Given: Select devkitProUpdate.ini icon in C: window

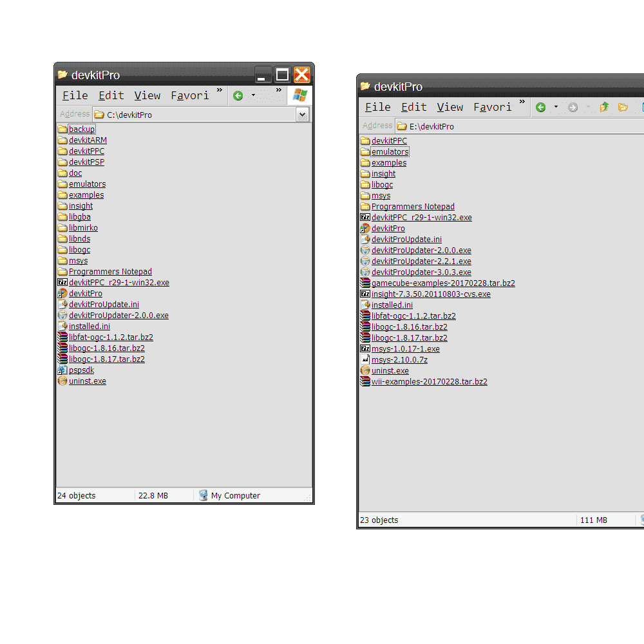Looking at the screenshot, I should click(62, 305).
